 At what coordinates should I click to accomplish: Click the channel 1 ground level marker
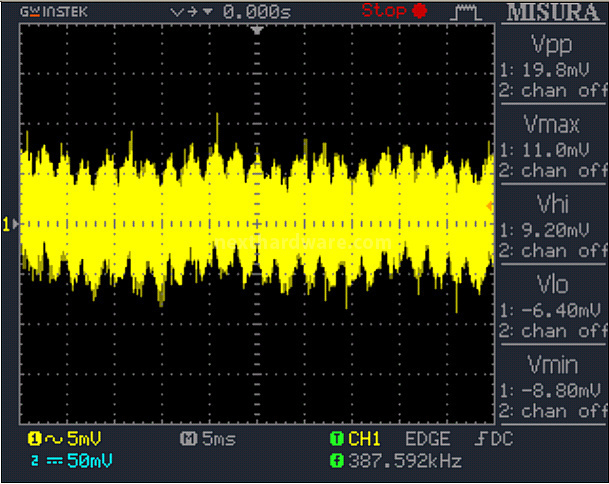10,224
